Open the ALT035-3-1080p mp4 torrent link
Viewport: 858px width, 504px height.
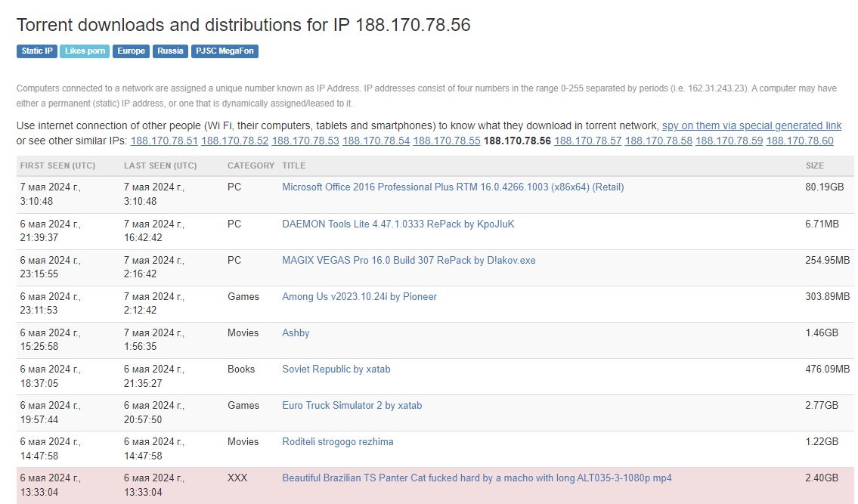pyautogui.click(x=476, y=478)
